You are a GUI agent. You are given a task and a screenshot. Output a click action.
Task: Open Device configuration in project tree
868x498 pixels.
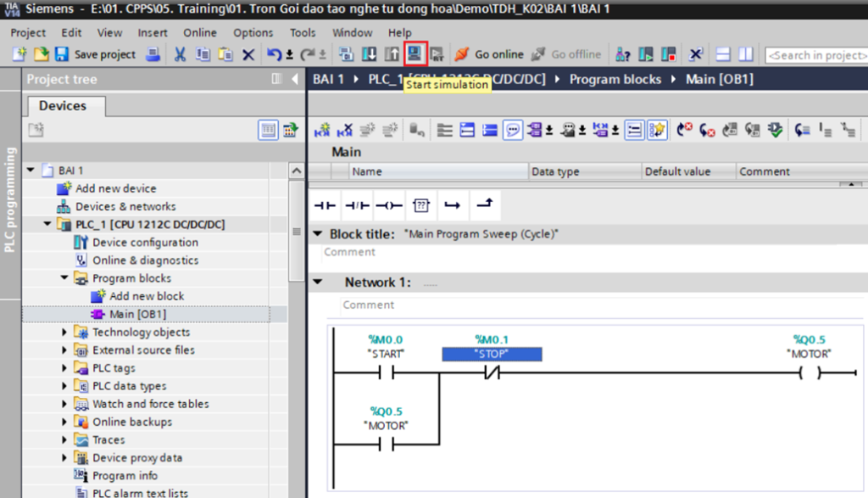click(x=145, y=243)
